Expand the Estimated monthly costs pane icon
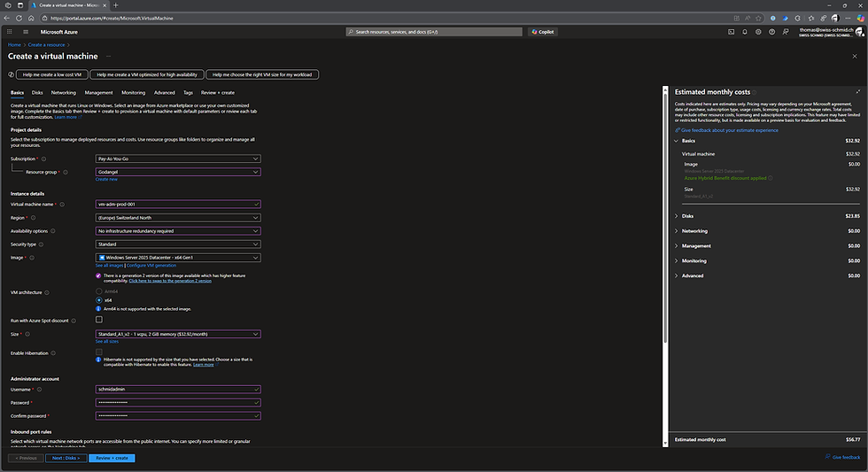Screen dimensions: 868x472 point(858,92)
